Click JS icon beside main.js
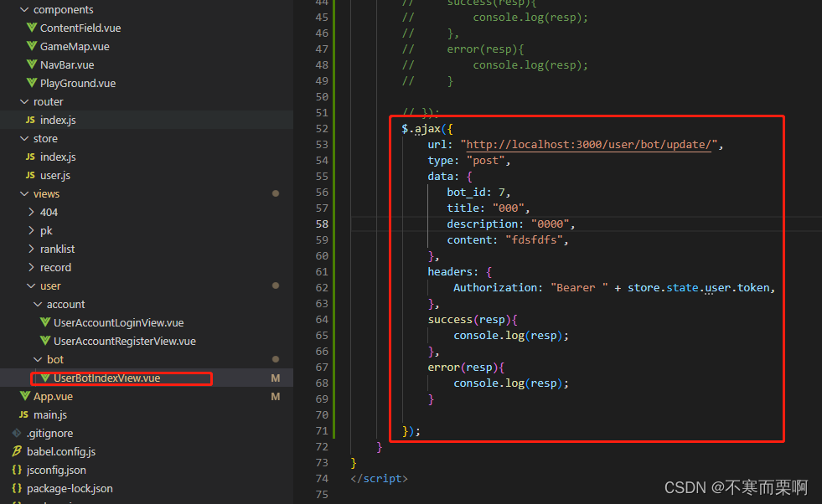This screenshot has width=822, height=504. point(23,414)
